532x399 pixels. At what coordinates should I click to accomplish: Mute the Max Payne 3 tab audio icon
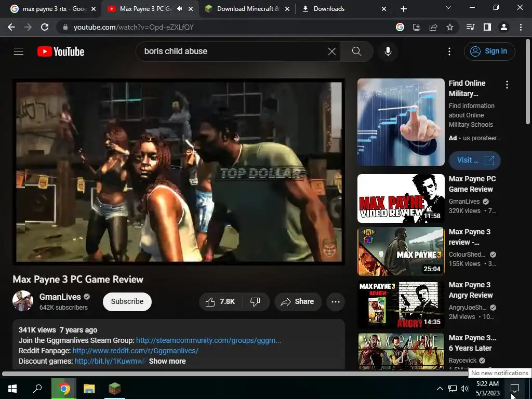(180, 9)
